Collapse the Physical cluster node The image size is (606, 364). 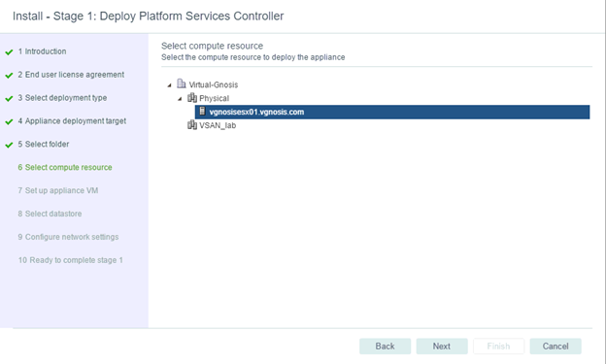pos(180,99)
